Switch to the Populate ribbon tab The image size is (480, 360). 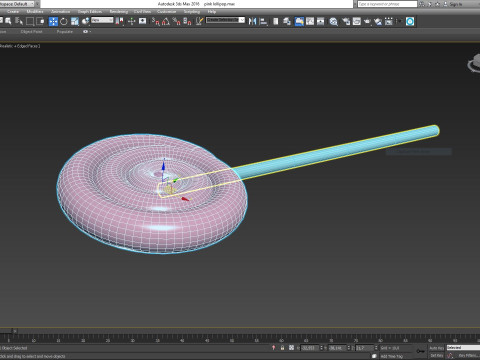tap(64, 32)
